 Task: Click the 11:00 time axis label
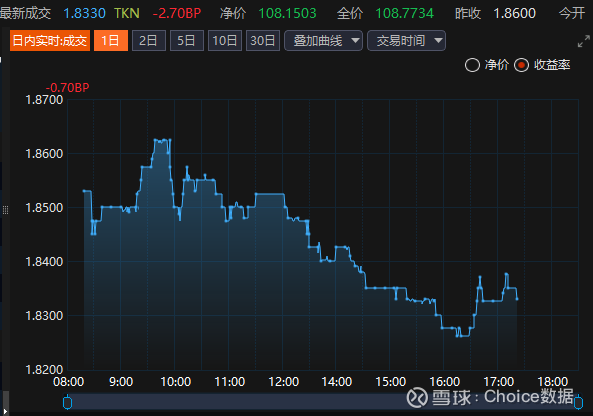click(230, 382)
